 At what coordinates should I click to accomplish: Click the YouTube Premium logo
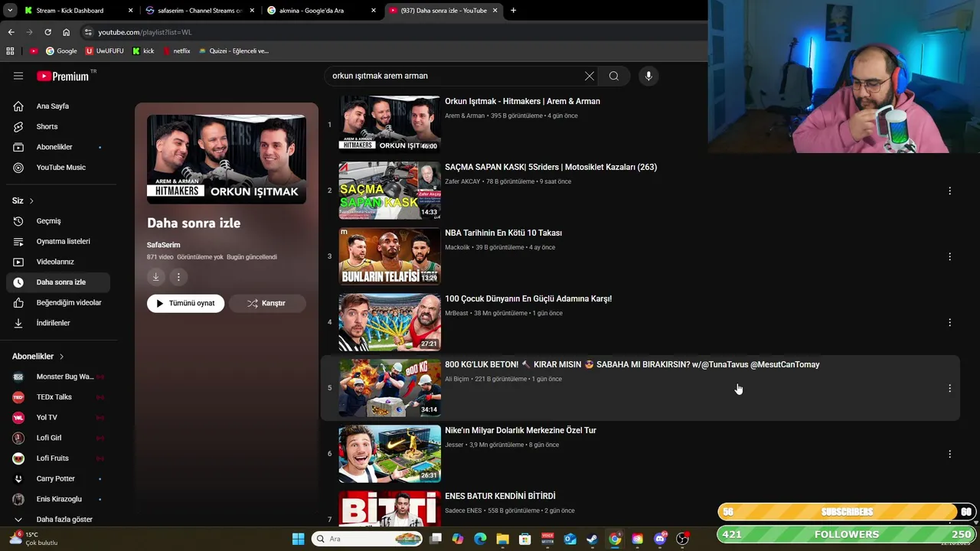(x=63, y=76)
